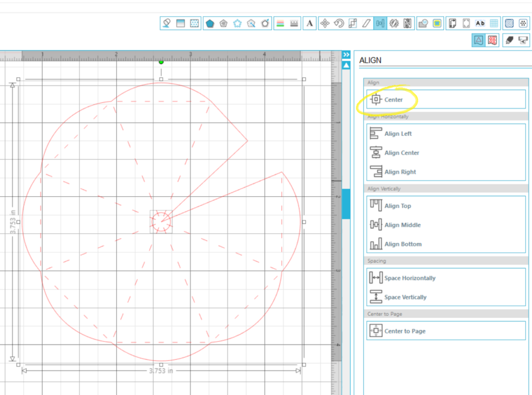Viewport: 532px width, 395px height.
Task: Apply Space Vertically spacing
Action: point(405,297)
